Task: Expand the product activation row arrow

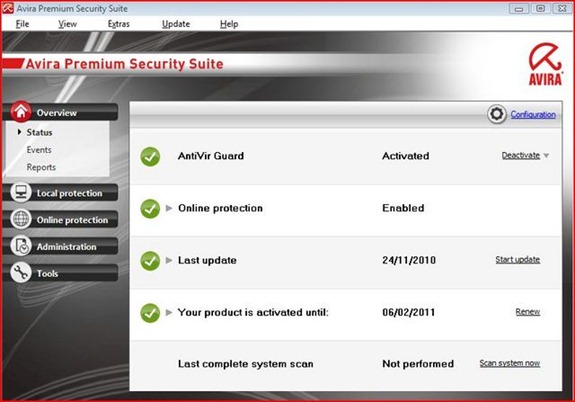Action: [169, 313]
